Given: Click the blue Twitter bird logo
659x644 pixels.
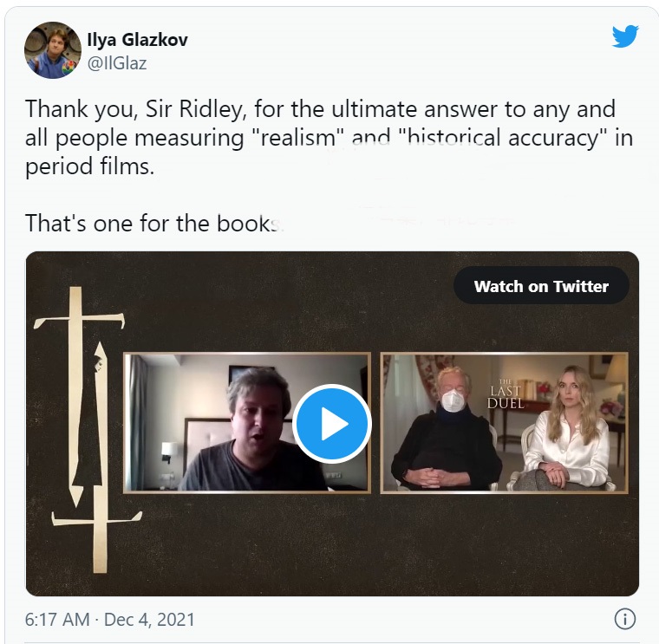Looking at the screenshot, I should pyautogui.click(x=625, y=36).
